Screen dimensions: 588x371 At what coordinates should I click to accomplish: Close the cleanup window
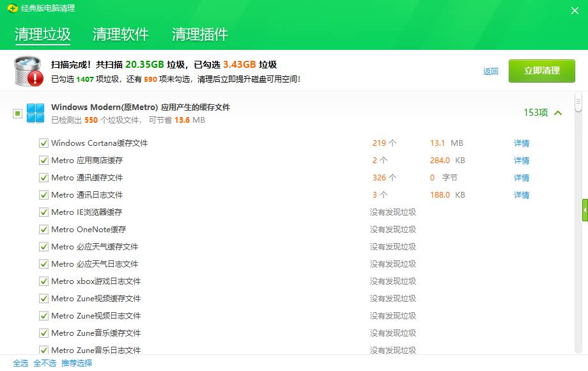[x=575, y=10]
